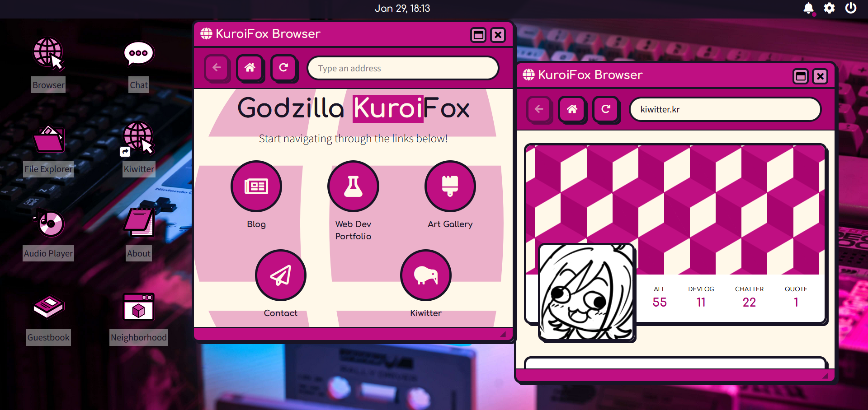Start the Audio Player
The width and height of the screenshot is (868, 410).
point(48,223)
